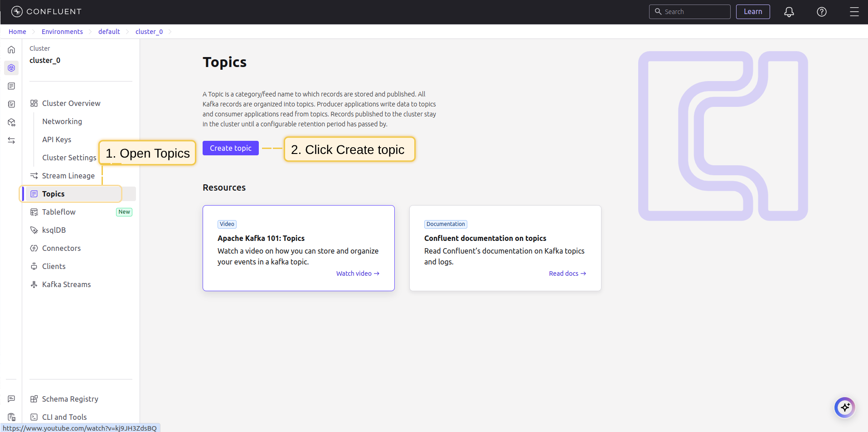This screenshot has height=432, width=868.
Task: Click the Search input field
Action: [689, 12]
